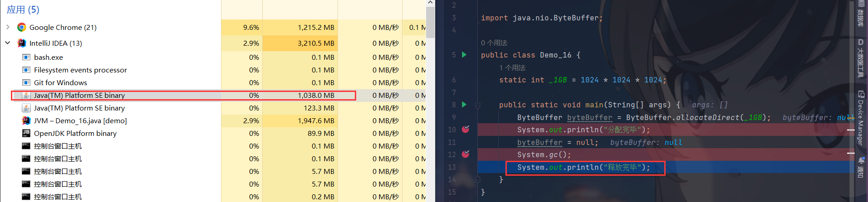Image resolution: width=868 pixels, height=202 pixels.
Task: Click the IntelliJ IDEA process icon
Action: point(21,43)
